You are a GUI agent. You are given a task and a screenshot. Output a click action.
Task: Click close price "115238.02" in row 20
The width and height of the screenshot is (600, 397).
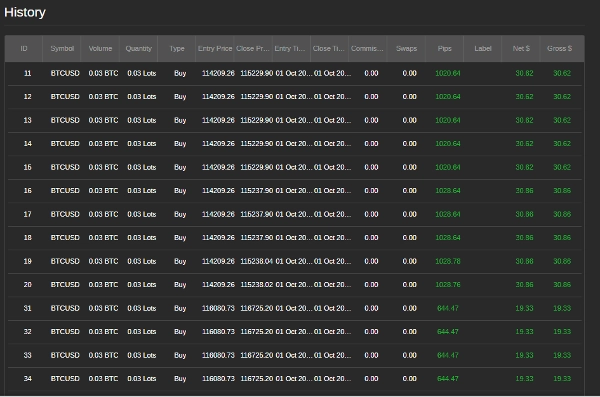click(x=256, y=285)
